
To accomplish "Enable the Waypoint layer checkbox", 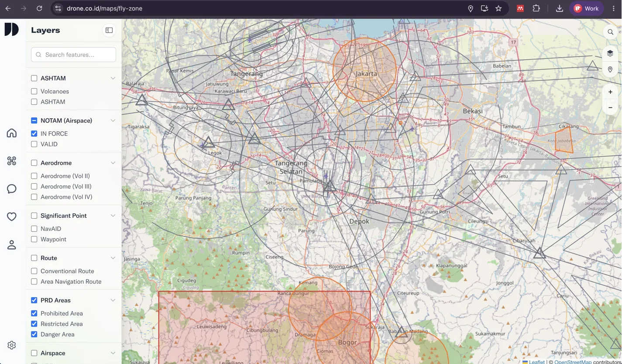I will click(x=34, y=239).
